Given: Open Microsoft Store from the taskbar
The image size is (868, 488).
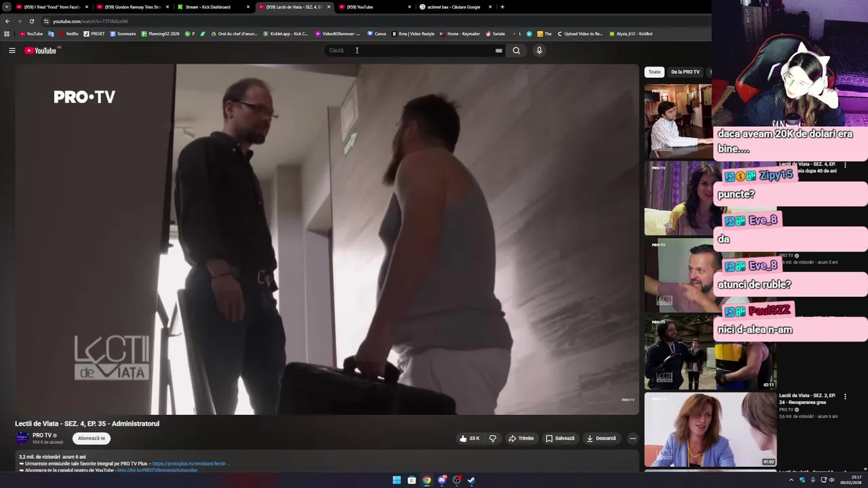Looking at the screenshot, I should 412,480.
